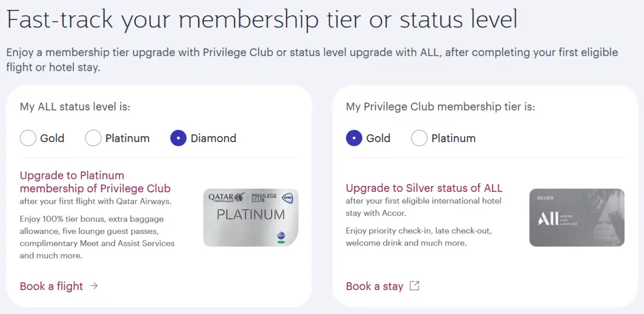Click Upgrade to Platinum membership heading

[95, 182]
